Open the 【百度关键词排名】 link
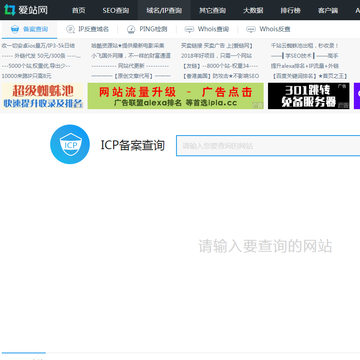The height and width of the screenshot is (360, 360). point(310,76)
